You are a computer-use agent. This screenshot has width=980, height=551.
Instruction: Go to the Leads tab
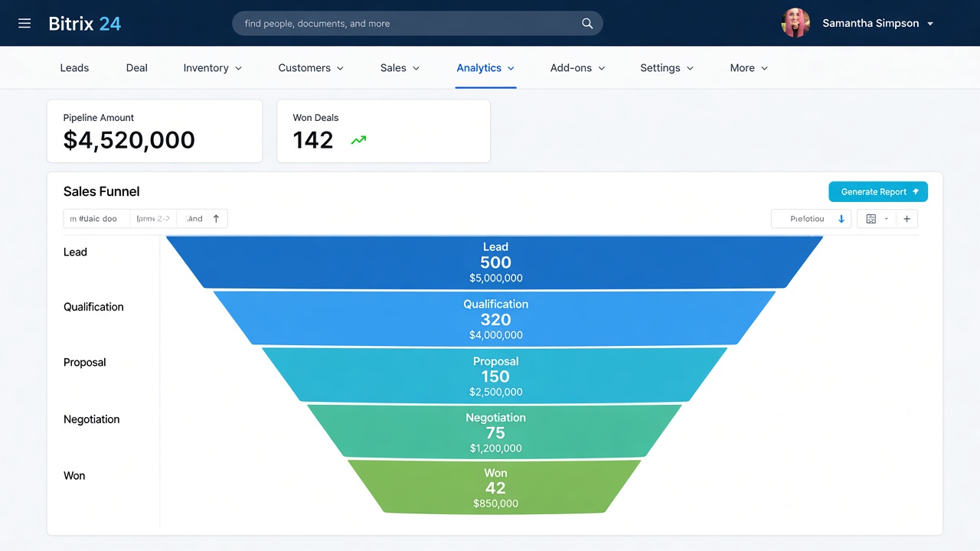[x=74, y=68]
